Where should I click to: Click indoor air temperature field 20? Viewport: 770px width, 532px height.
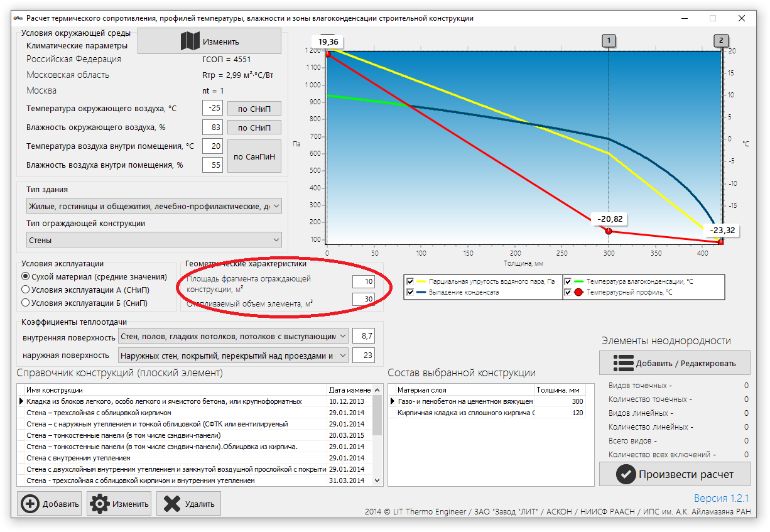coord(212,146)
